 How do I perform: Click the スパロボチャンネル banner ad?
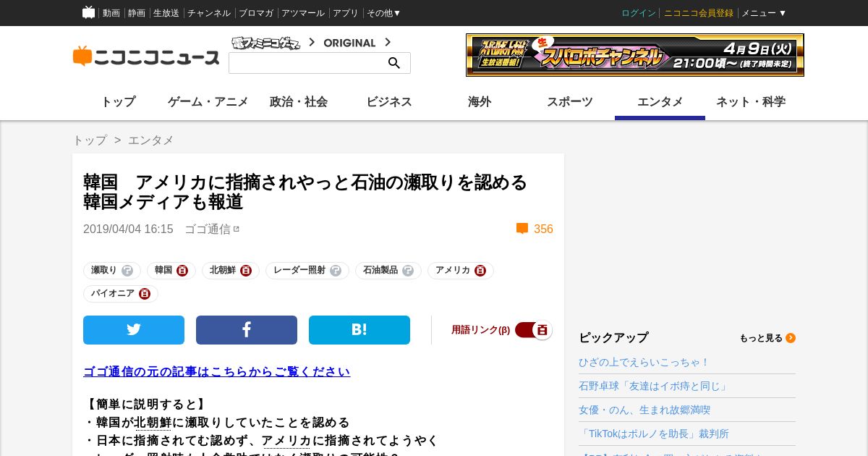pyautogui.click(x=635, y=55)
